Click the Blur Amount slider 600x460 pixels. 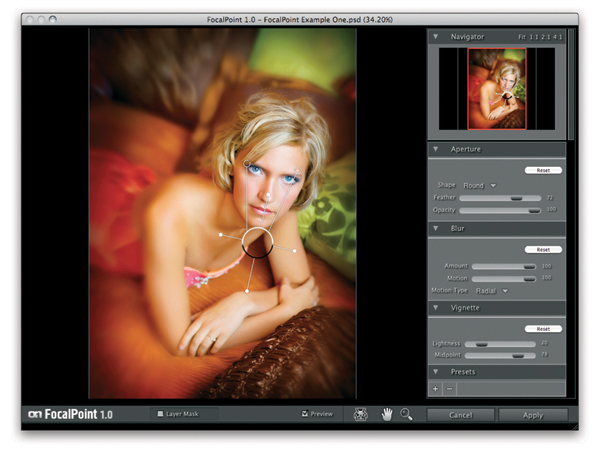(x=503, y=266)
